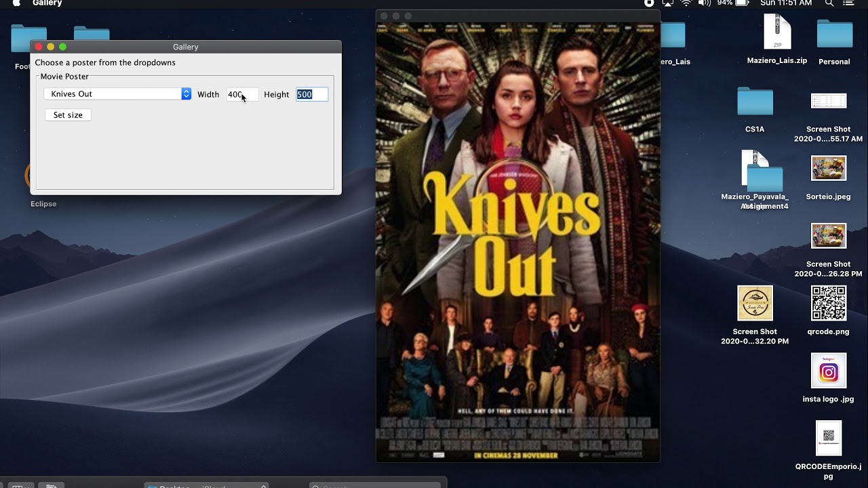Click the Height label text
The image size is (868, 488).
(x=277, y=95)
